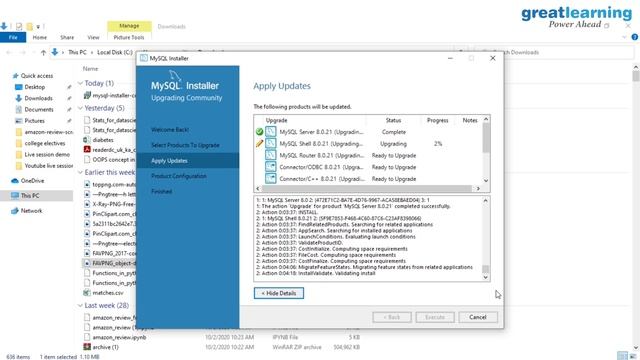Open the View ribbon tab
Viewport: 640px width, 360px height.
point(93,37)
